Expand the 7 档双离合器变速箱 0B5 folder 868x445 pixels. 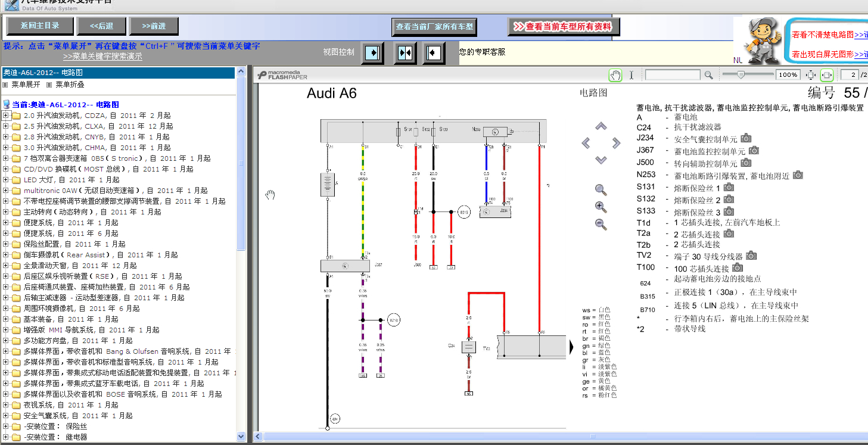[6, 158]
